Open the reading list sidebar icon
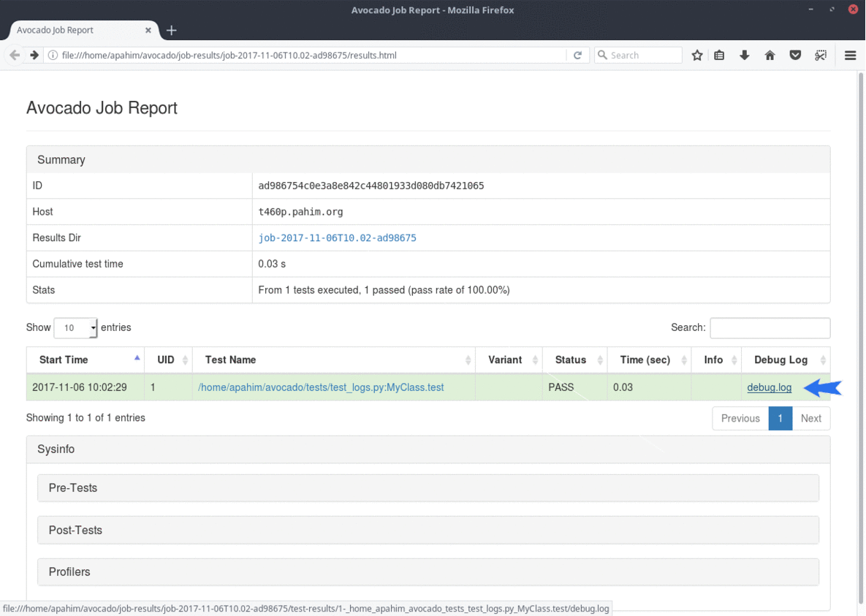866x616 pixels. coord(718,55)
